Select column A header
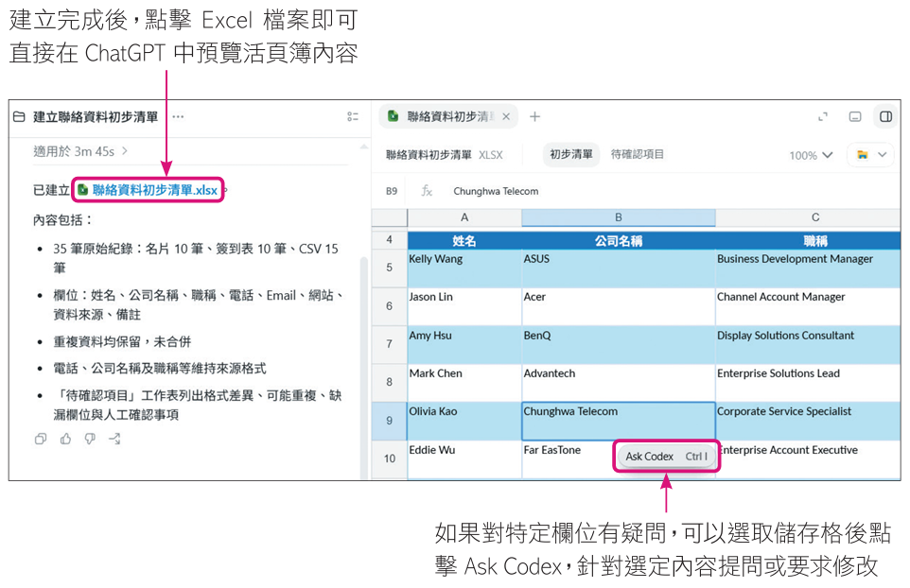This screenshot has height=588, width=910. (464, 217)
